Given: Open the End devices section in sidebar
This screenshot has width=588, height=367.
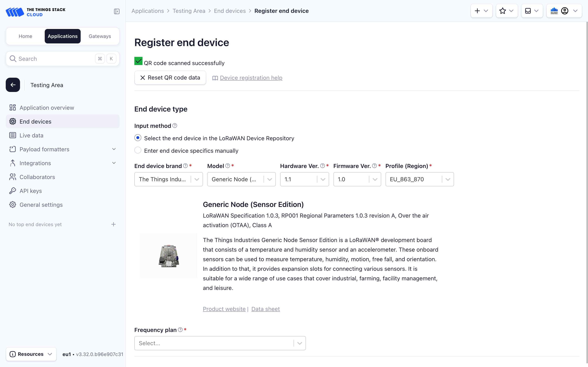Looking at the screenshot, I should [x=35, y=121].
